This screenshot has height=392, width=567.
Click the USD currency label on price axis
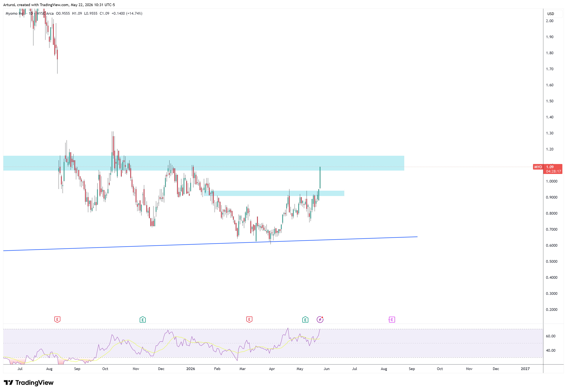pyautogui.click(x=551, y=14)
